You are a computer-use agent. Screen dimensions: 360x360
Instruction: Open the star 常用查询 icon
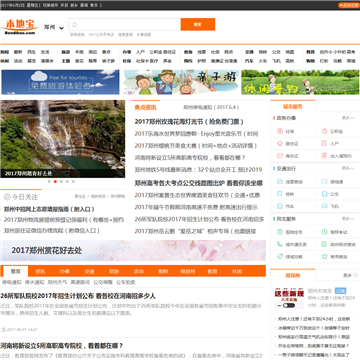point(324,257)
